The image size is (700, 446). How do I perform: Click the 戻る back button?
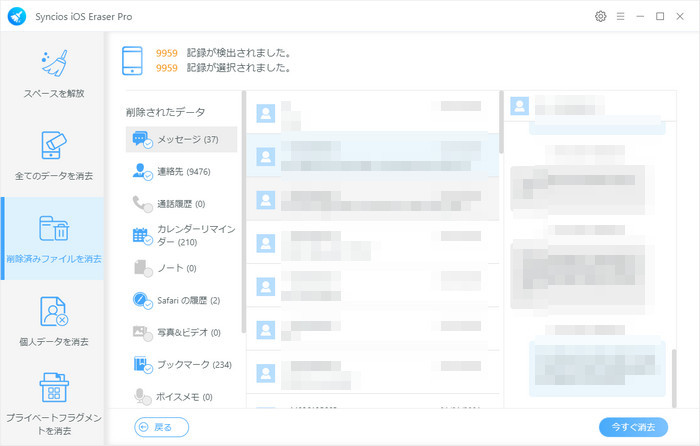coord(162,427)
